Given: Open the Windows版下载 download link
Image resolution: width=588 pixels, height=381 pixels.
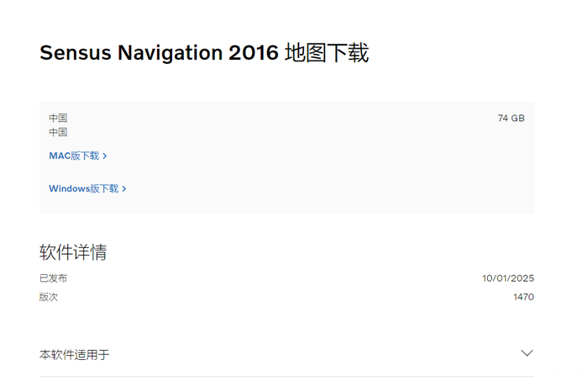Looking at the screenshot, I should coord(87,188).
